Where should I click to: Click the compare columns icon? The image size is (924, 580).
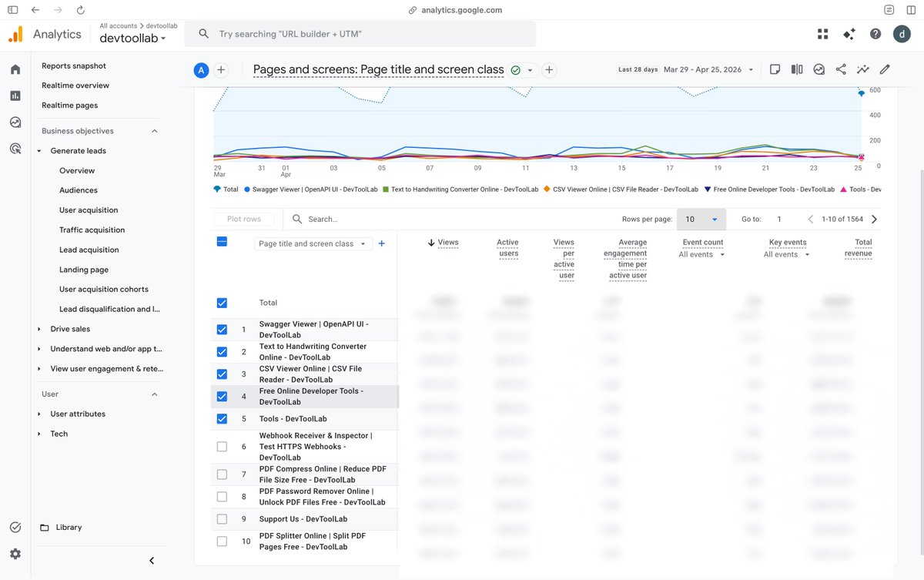tap(797, 69)
